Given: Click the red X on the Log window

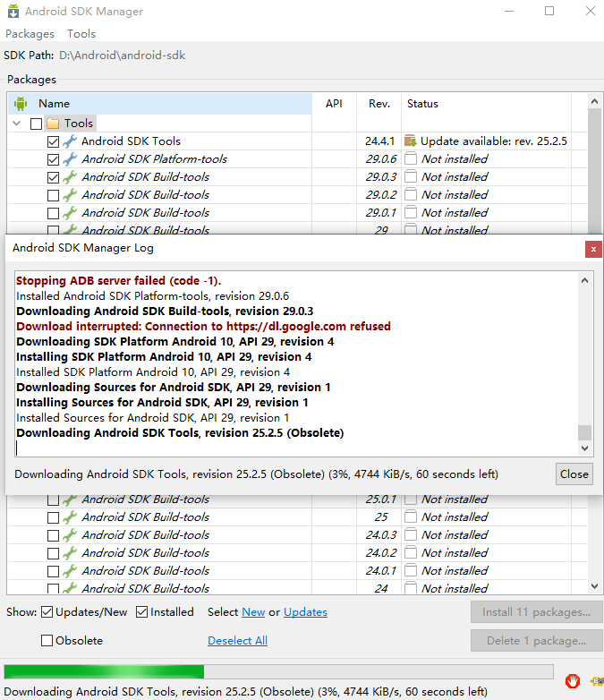Looking at the screenshot, I should coord(593,249).
